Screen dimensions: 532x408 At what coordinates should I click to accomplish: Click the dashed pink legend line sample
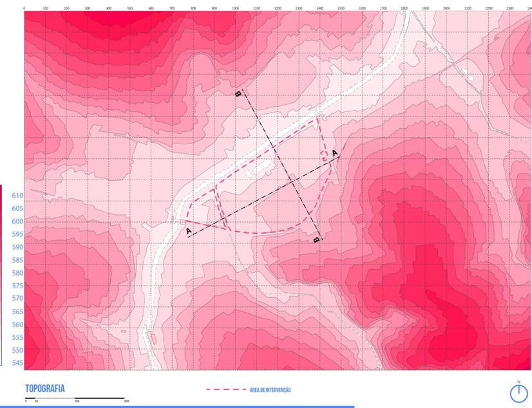[226, 390]
